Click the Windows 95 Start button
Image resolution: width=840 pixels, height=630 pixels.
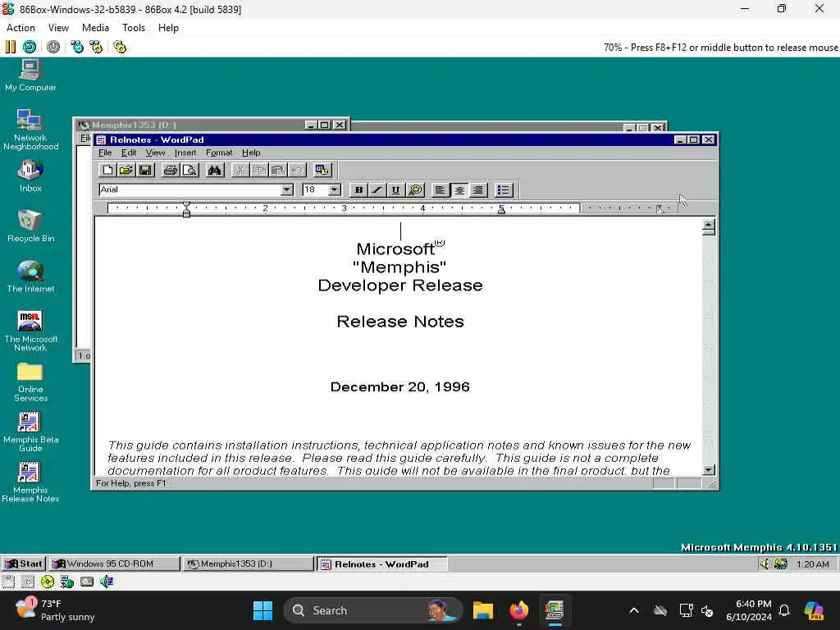click(24, 564)
